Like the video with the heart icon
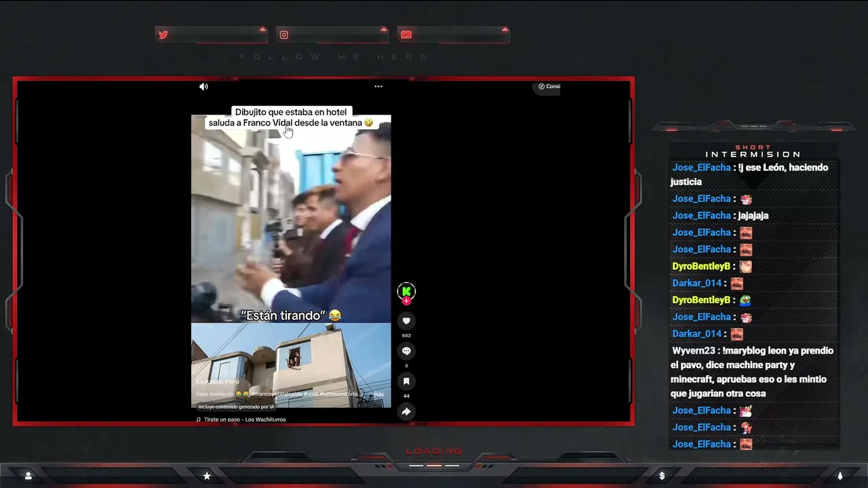 click(406, 321)
